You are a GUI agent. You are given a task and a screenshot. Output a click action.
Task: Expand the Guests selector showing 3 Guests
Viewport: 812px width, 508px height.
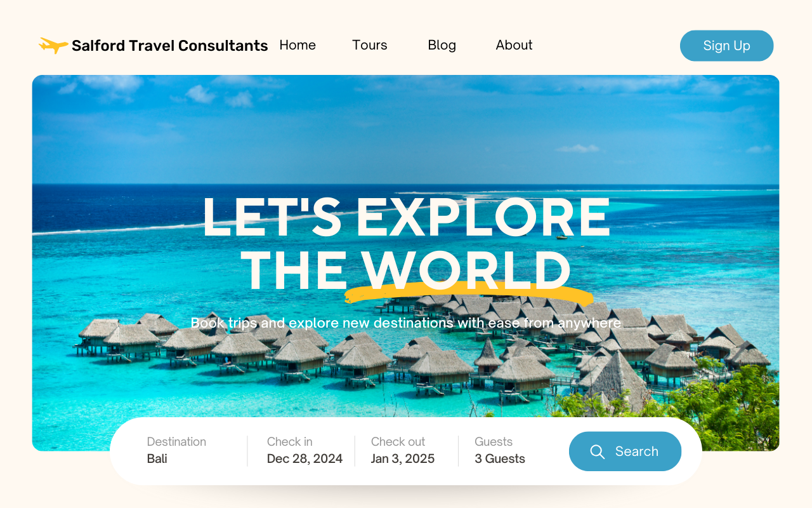click(500, 450)
